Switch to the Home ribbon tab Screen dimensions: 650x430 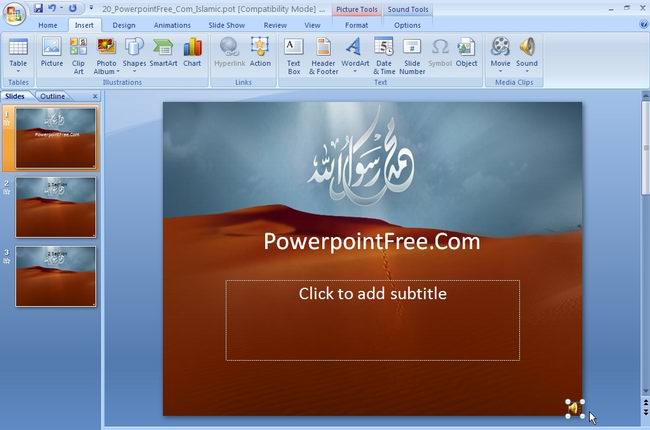pyautogui.click(x=48, y=25)
